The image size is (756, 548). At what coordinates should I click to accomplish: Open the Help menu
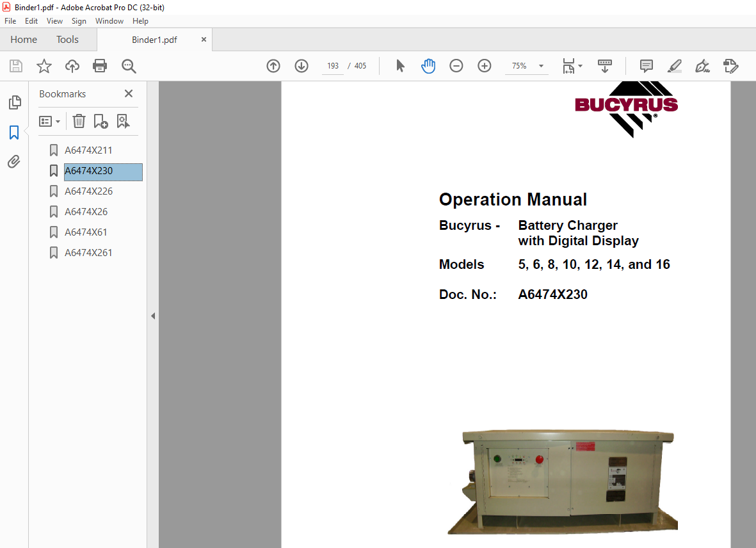pos(140,21)
